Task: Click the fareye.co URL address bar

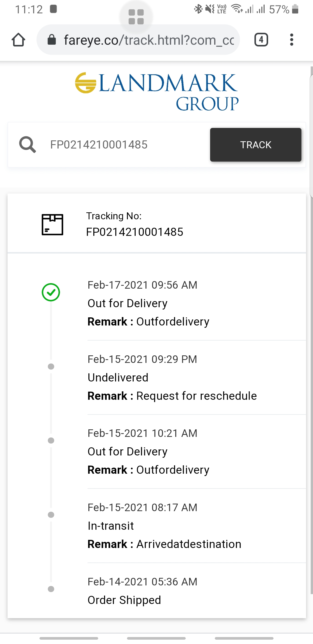Action: pyautogui.click(x=148, y=40)
